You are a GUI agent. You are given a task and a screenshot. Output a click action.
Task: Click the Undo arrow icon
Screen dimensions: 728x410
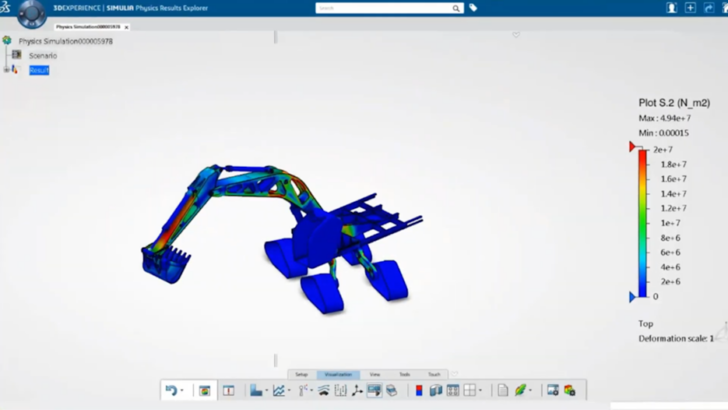pyautogui.click(x=171, y=390)
